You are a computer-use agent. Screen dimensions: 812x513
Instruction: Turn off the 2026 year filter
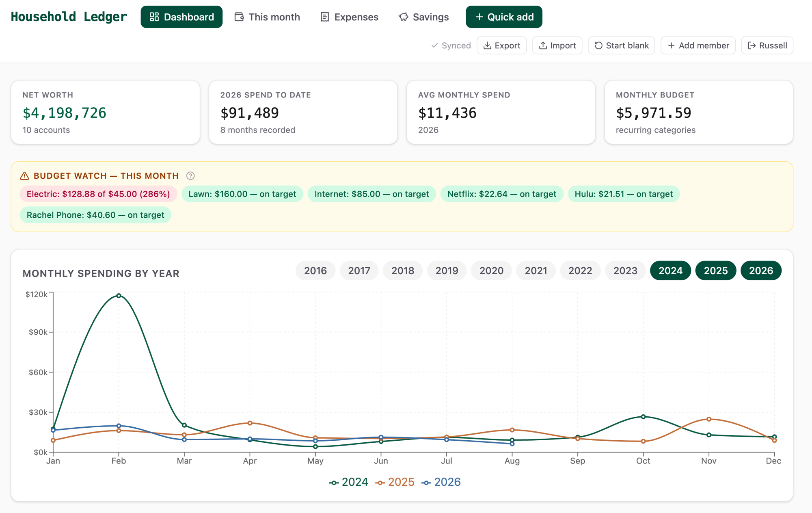point(761,271)
